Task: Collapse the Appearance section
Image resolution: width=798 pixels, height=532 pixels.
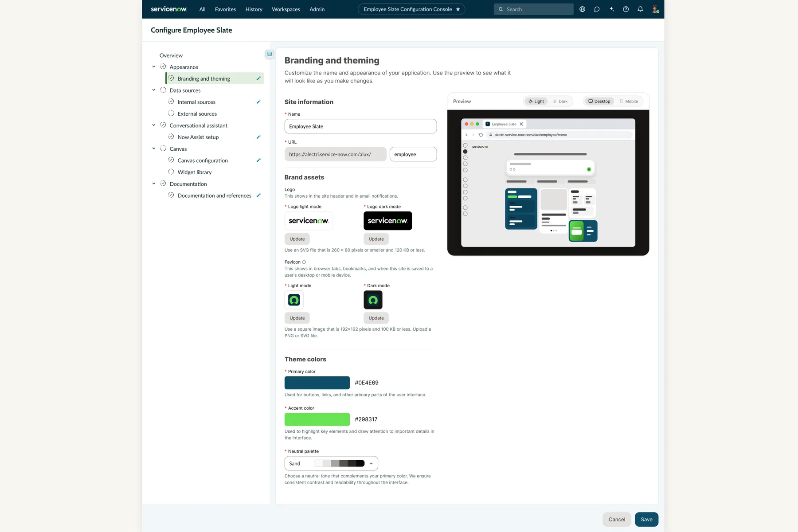Action: [154, 66]
